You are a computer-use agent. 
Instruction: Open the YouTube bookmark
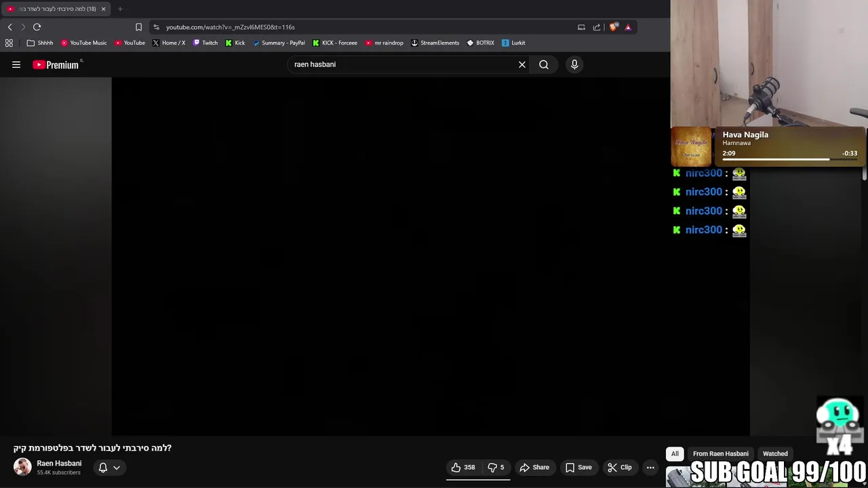(x=130, y=43)
